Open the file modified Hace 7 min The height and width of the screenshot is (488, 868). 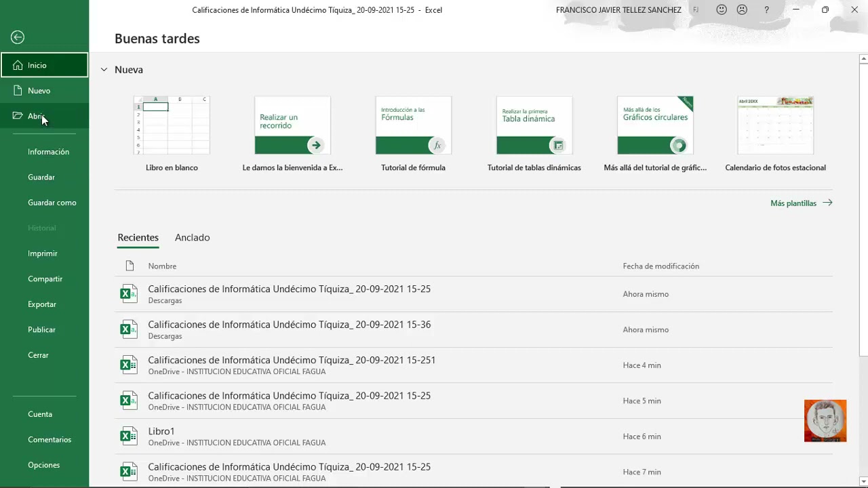473,471
